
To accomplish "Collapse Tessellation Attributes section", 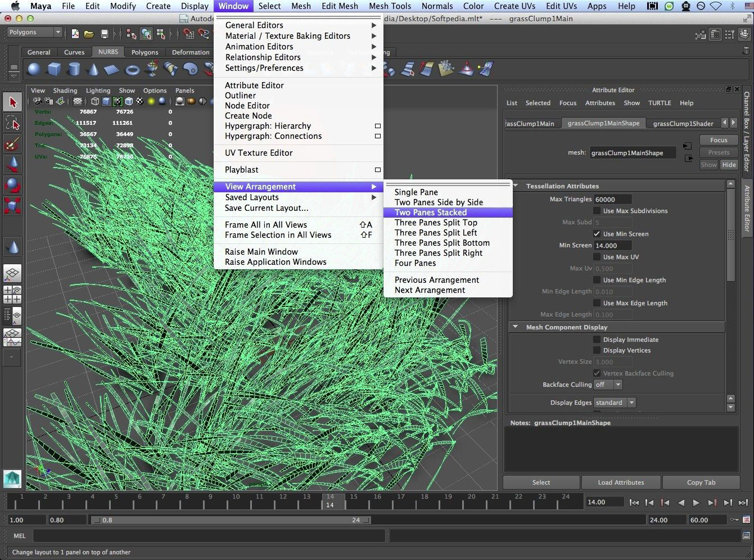I will click(516, 186).
